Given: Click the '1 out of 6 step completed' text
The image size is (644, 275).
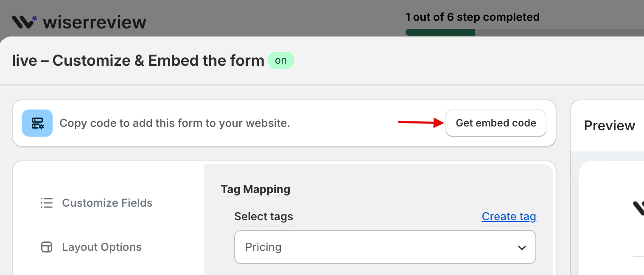Looking at the screenshot, I should click(x=472, y=17).
